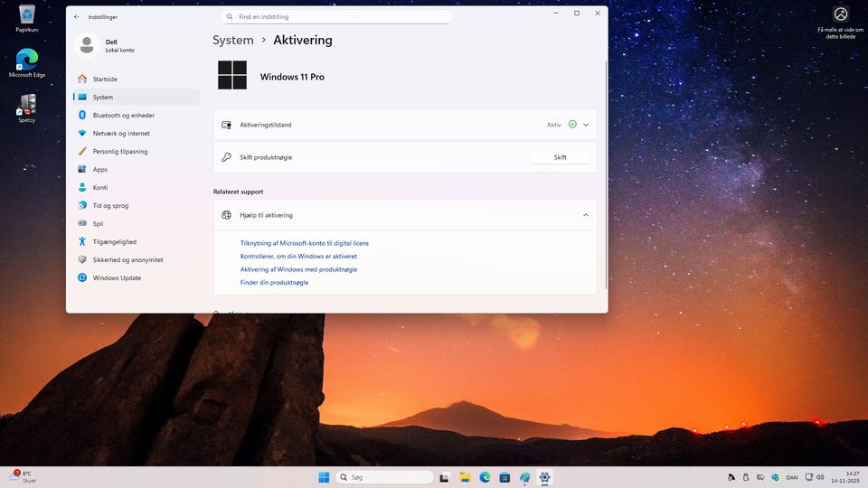This screenshot has width=868, height=488.
Task: Open Tilgængelighed accessibility settings
Action: 115,242
